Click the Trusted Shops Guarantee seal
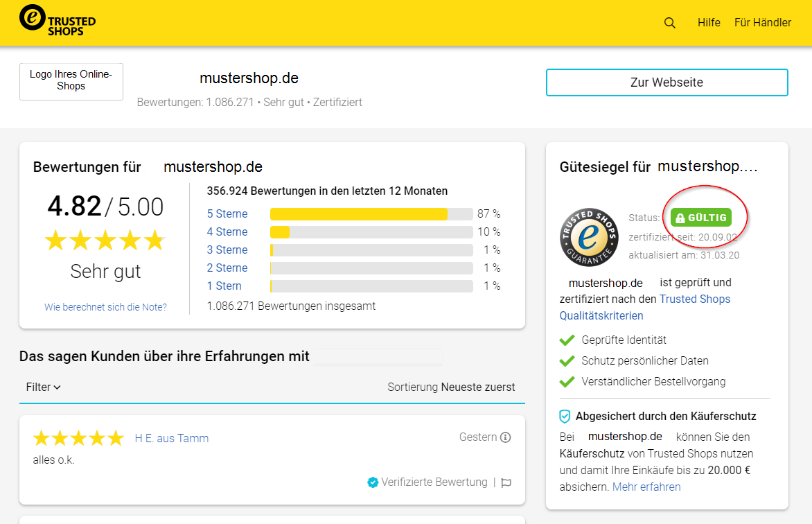Image resolution: width=812 pixels, height=524 pixels. [590, 237]
